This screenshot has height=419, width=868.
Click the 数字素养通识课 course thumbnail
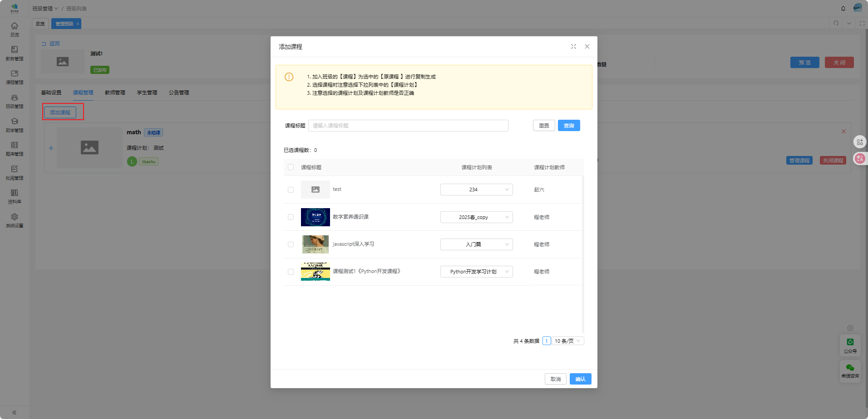(x=315, y=217)
